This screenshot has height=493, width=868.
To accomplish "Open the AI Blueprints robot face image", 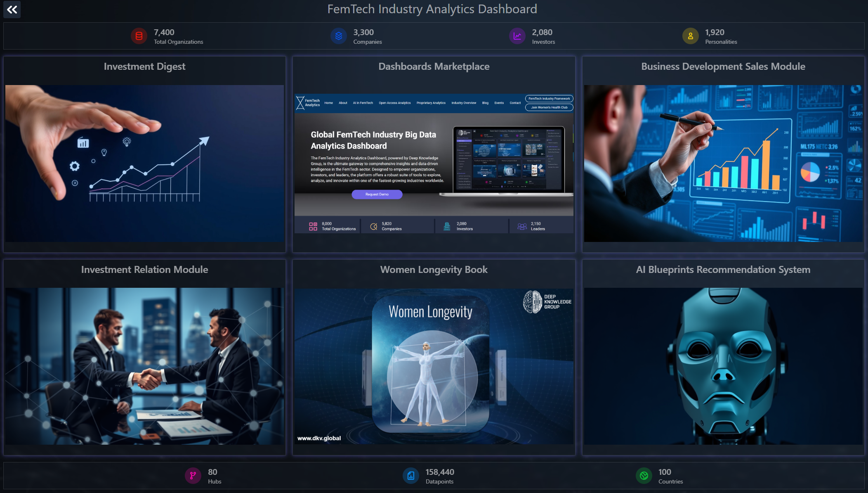I will (723, 366).
